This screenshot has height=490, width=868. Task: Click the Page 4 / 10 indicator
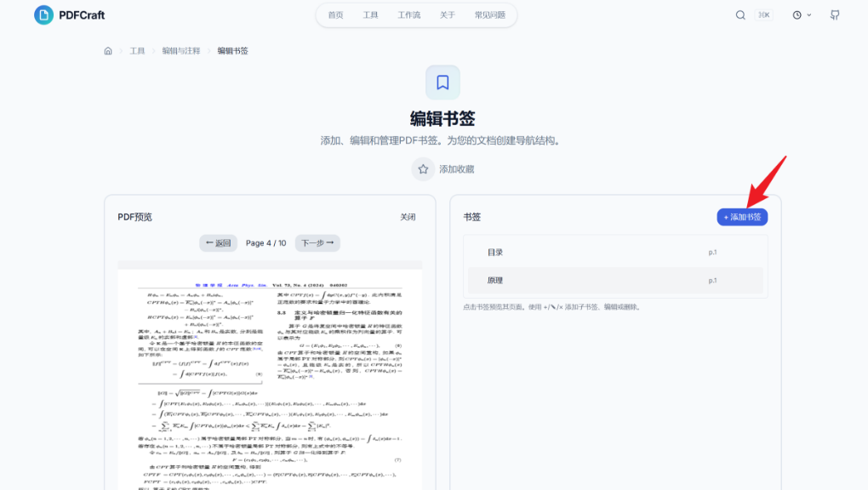pyautogui.click(x=266, y=243)
